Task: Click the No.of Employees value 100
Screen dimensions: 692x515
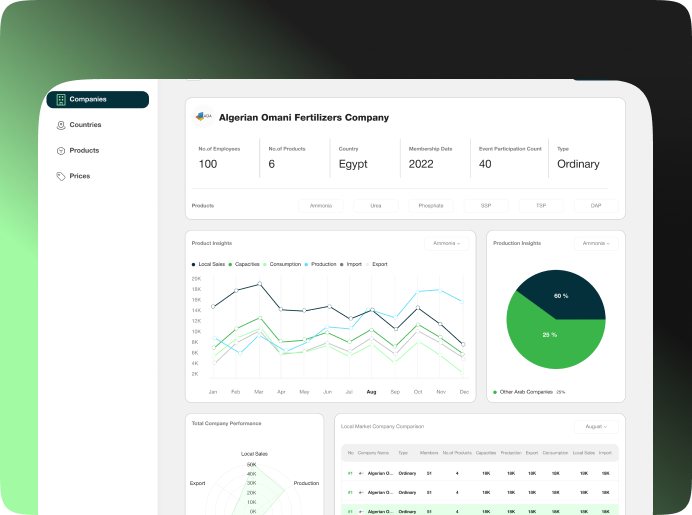Action: 208,164
